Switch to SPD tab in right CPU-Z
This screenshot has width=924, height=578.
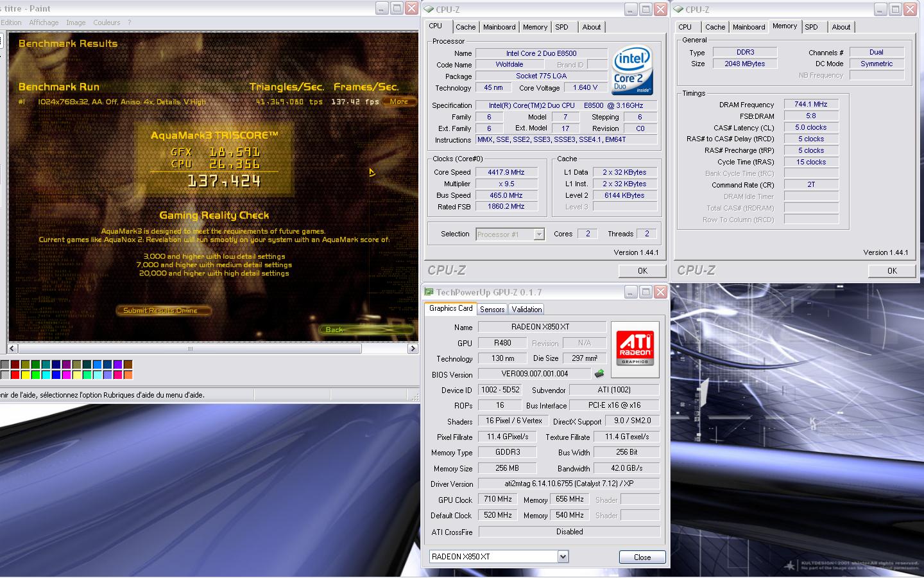coord(812,27)
